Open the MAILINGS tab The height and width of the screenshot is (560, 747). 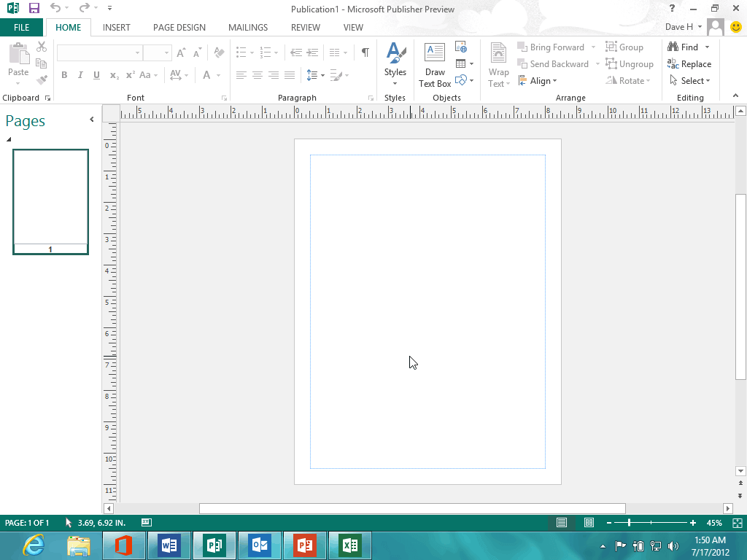click(x=248, y=28)
